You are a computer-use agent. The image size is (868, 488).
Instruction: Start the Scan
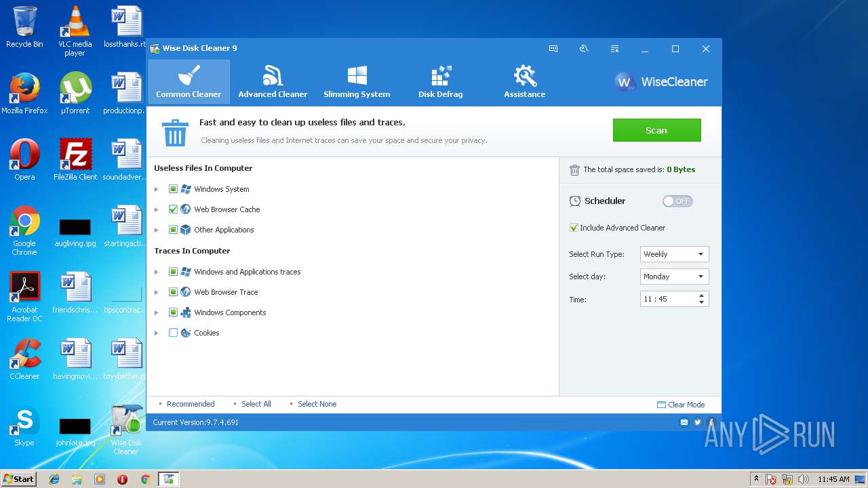(656, 130)
